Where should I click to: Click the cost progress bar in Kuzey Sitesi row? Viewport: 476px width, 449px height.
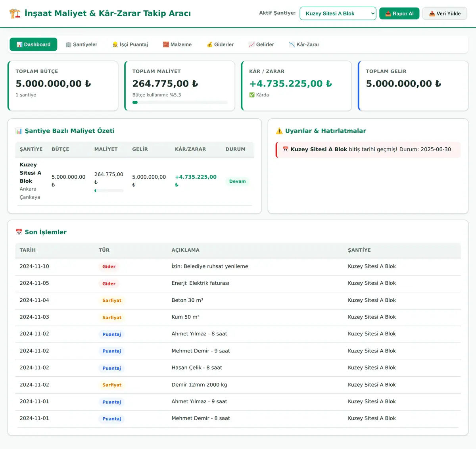[109, 191]
